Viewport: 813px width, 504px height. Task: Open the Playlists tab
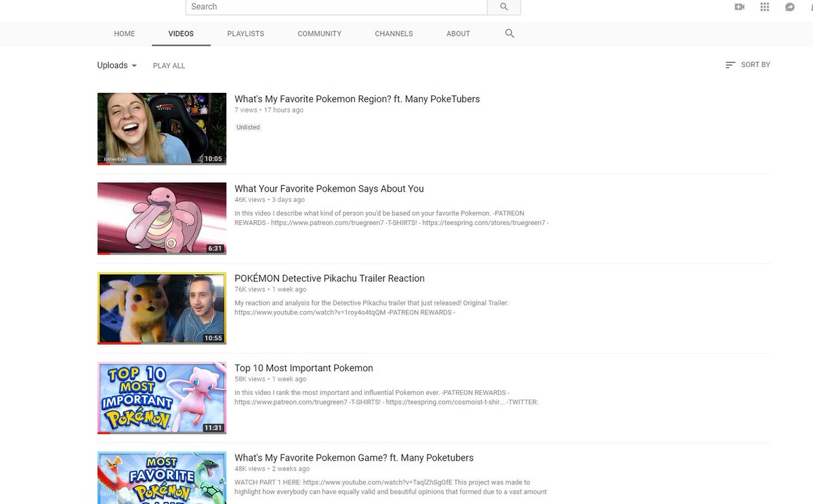(x=246, y=34)
